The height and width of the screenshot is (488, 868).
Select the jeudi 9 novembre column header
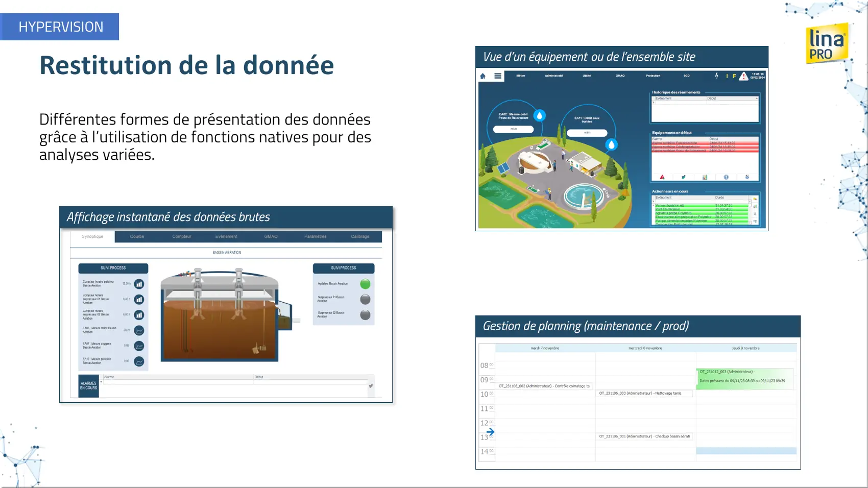[746, 348]
